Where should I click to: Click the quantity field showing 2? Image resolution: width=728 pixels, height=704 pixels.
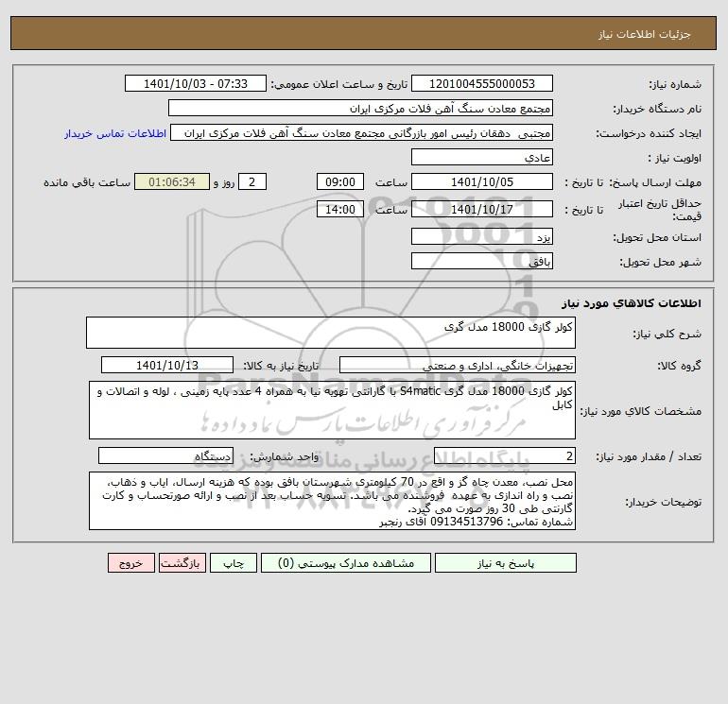click(x=505, y=456)
